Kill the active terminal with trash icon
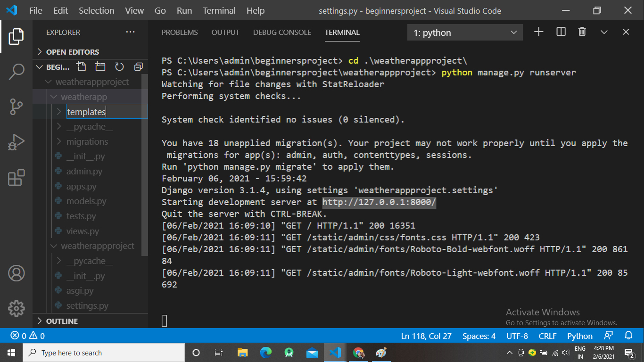 (x=582, y=32)
